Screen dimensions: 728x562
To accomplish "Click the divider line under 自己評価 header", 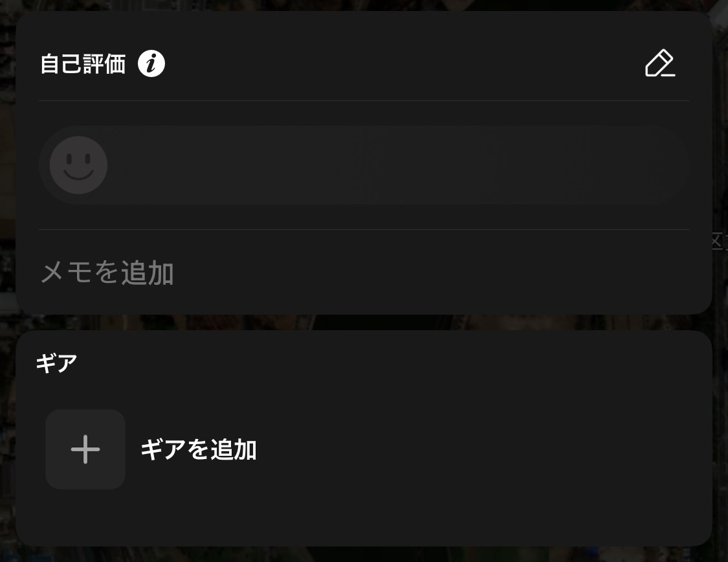I will tap(364, 100).
